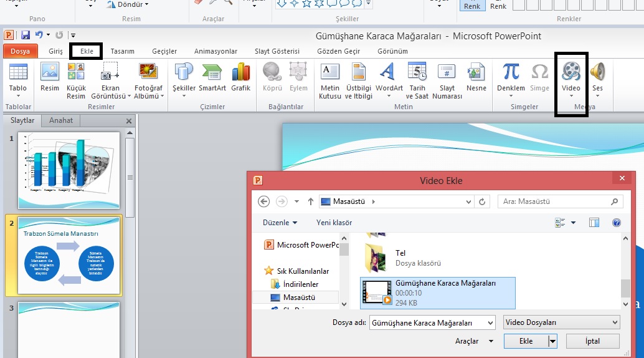This screenshot has width=644, height=358.
Task: Insert a Nesne object
Action: [476, 77]
